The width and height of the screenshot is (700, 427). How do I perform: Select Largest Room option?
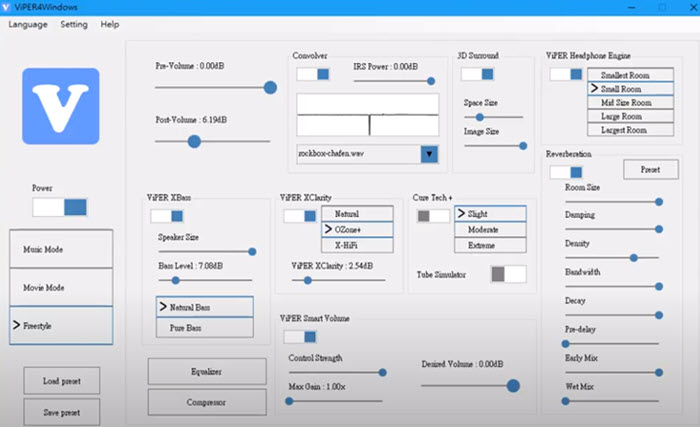pos(630,130)
